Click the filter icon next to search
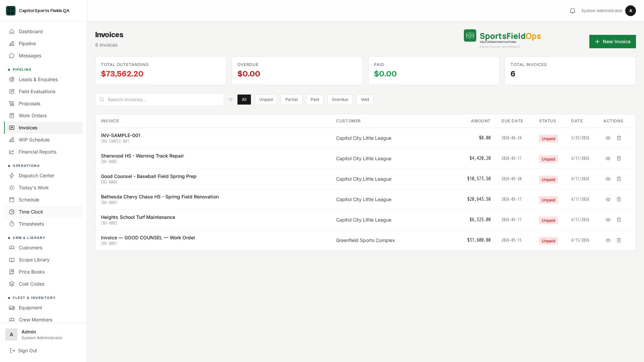The width and height of the screenshot is (644, 362). coord(231,100)
